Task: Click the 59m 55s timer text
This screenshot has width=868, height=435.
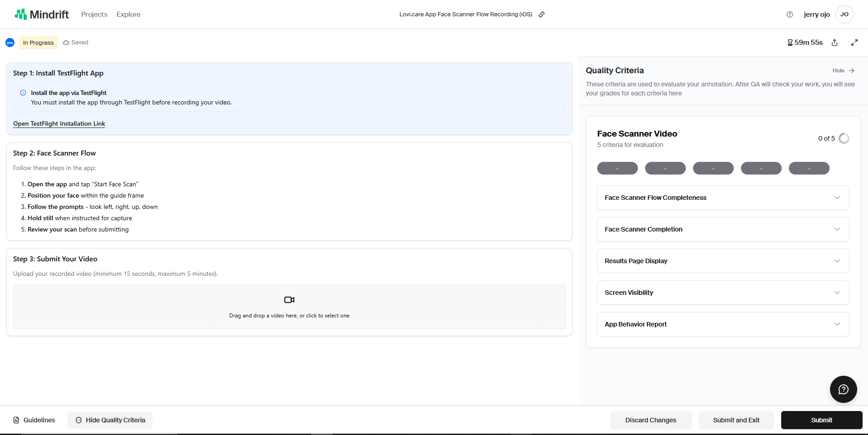Action: (x=809, y=43)
